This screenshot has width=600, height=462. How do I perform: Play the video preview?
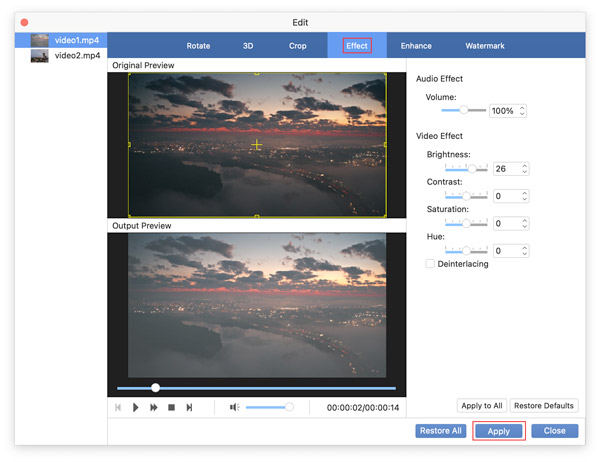(x=135, y=407)
